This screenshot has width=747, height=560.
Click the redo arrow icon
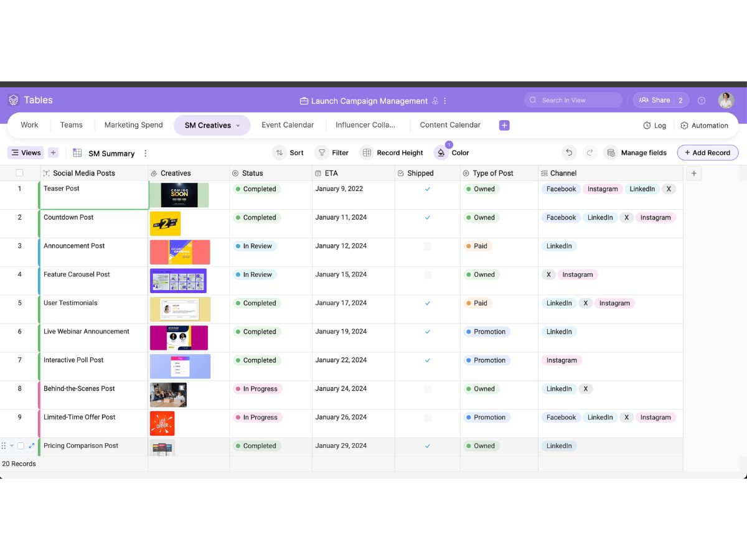tap(590, 152)
